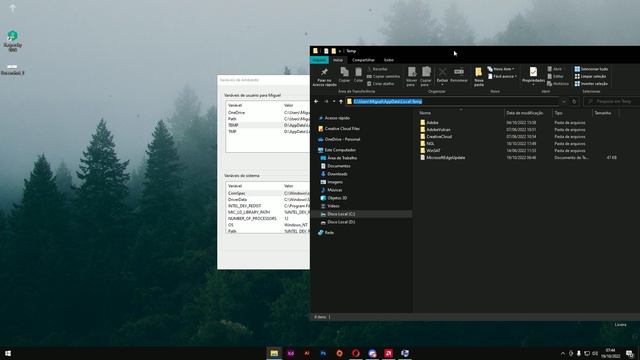Viewport: 640px width, 360px height.
Task: Select TEMP row in user variables list
Action: pos(268,125)
